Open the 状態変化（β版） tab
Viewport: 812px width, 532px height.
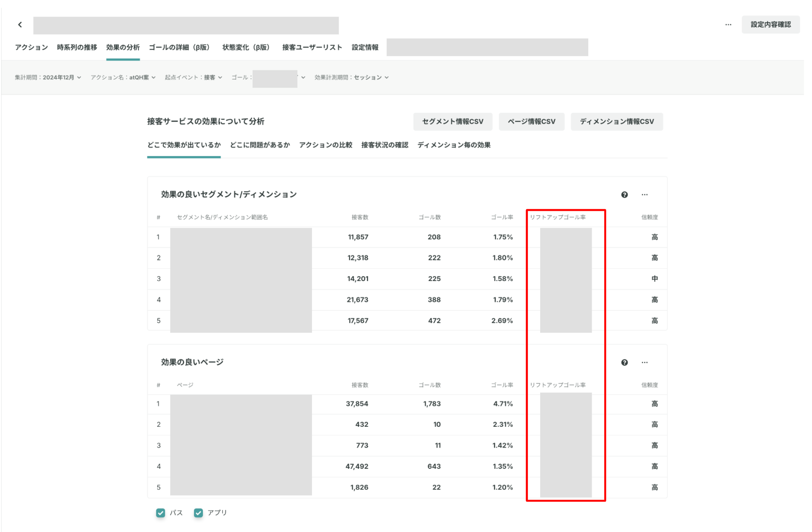click(247, 47)
